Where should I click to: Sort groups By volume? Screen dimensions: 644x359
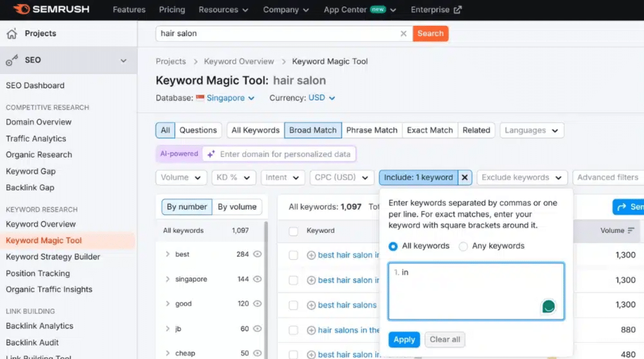pyautogui.click(x=237, y=207)
